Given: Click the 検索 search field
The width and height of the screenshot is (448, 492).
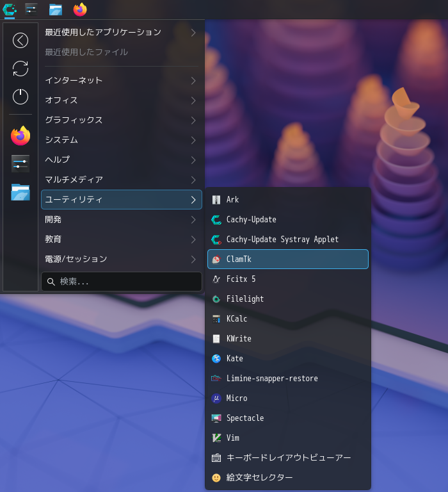Looking at the screenshot, I should point(122,282).
